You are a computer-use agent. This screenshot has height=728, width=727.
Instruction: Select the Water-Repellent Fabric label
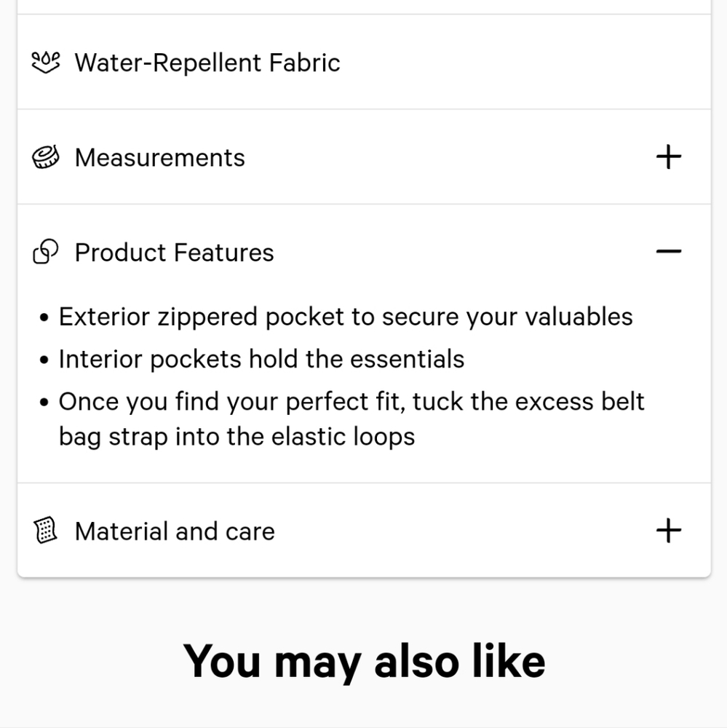(207, 63)
